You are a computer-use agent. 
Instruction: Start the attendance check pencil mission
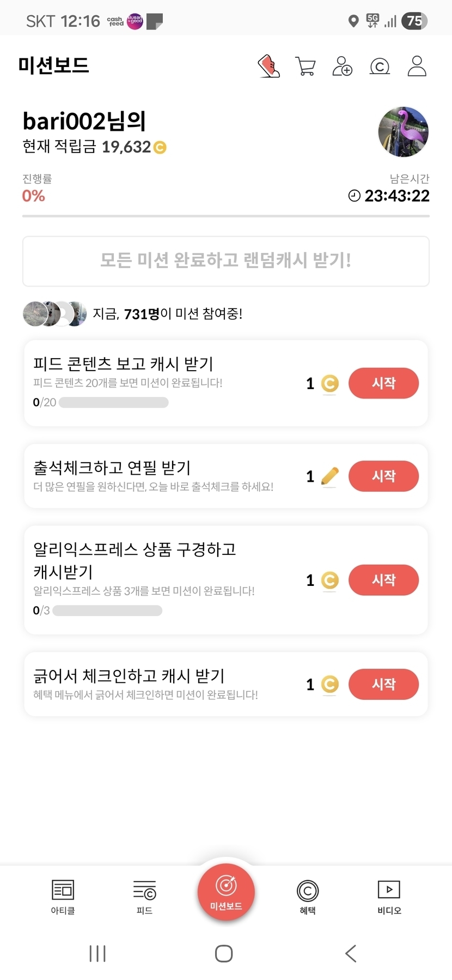click(x=383, y=476)
